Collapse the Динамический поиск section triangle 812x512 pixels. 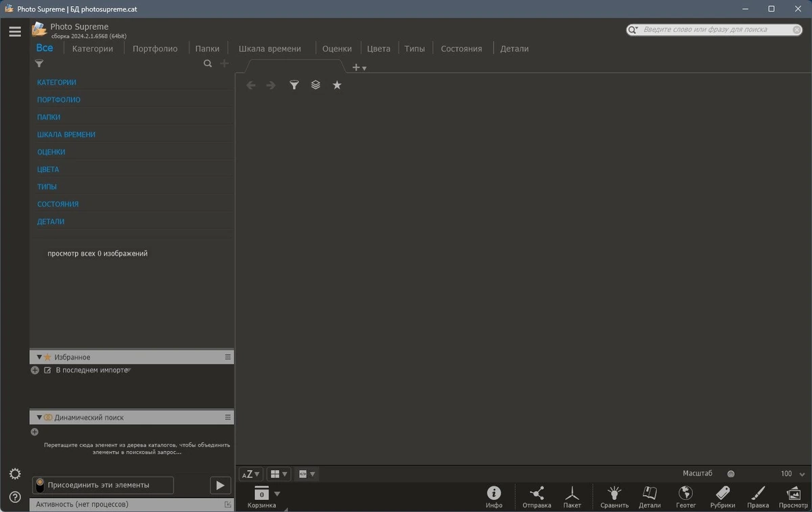pyautogui.click(x=39, y=418)
